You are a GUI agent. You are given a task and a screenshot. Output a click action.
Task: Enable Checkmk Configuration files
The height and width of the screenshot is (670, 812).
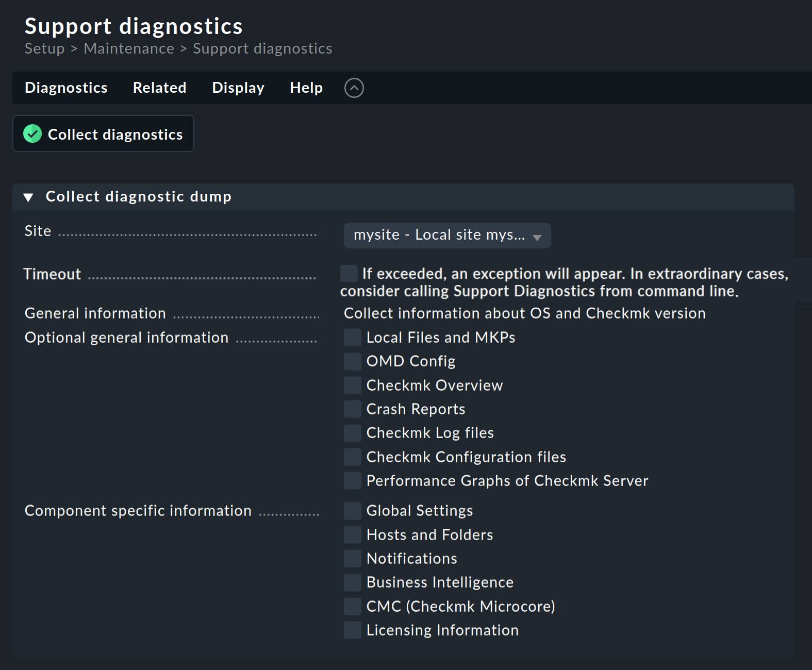[352, 457]
